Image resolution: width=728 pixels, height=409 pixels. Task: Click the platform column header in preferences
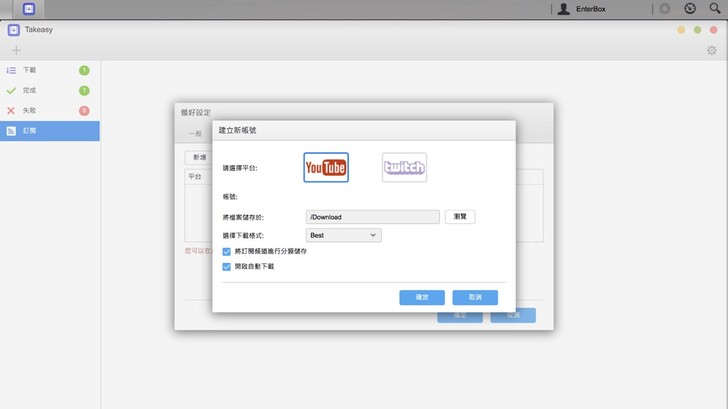point(195,177)
